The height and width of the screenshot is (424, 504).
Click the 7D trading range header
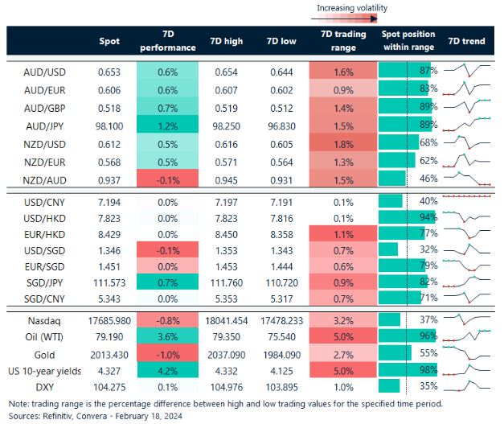coord(343,41)
